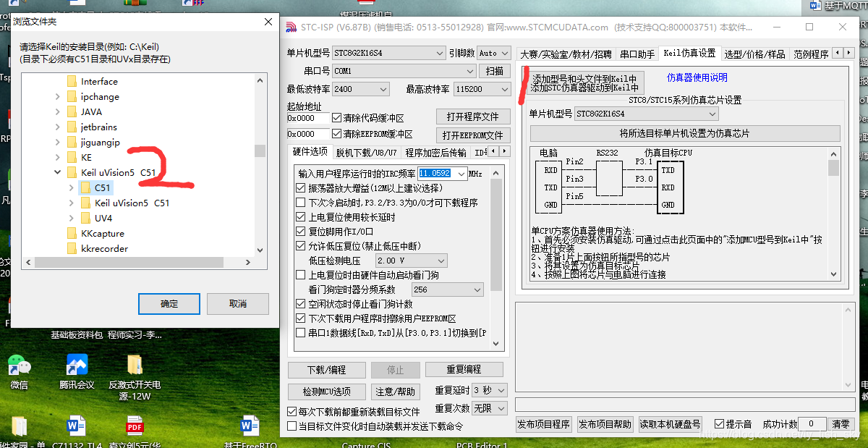Open the 仿真器使用说明 link
This screenshot has height=448, width=868.
pos(697,77)
